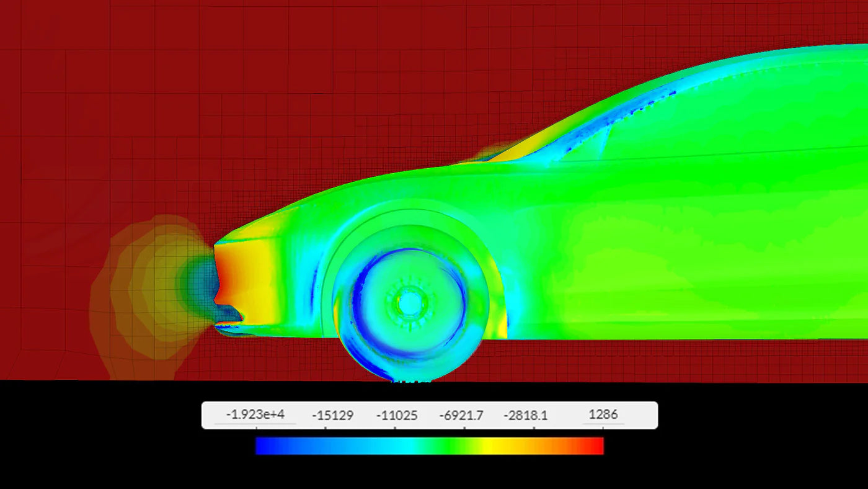The height and width of the screenshot is (489, 868).
Task: Select the -15129 legend tick label
Action: (332, 415)
